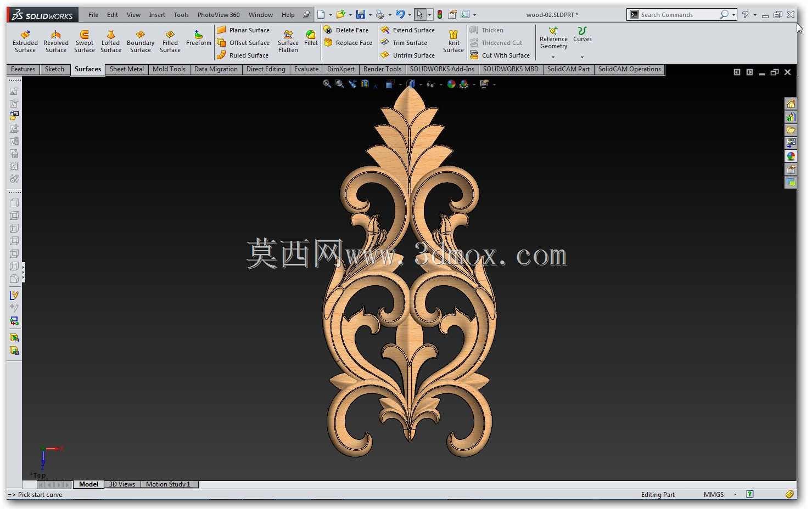Open the SolidWorks Resources home pane

[791, 104]
